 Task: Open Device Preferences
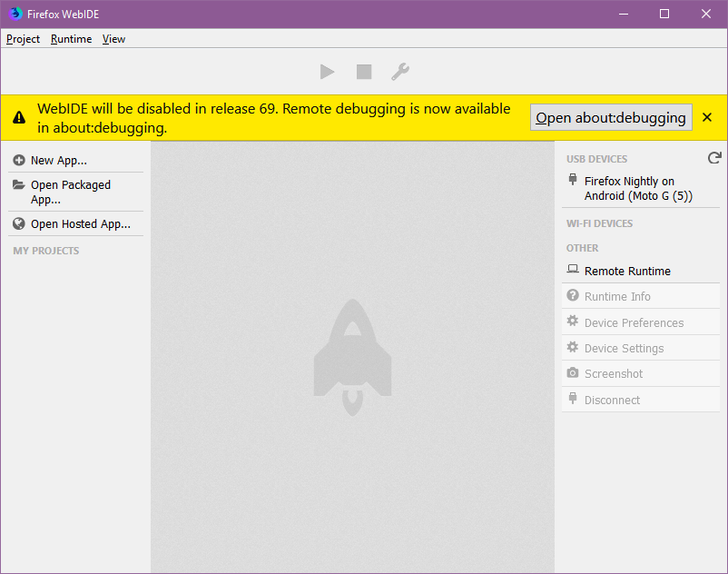634,322
